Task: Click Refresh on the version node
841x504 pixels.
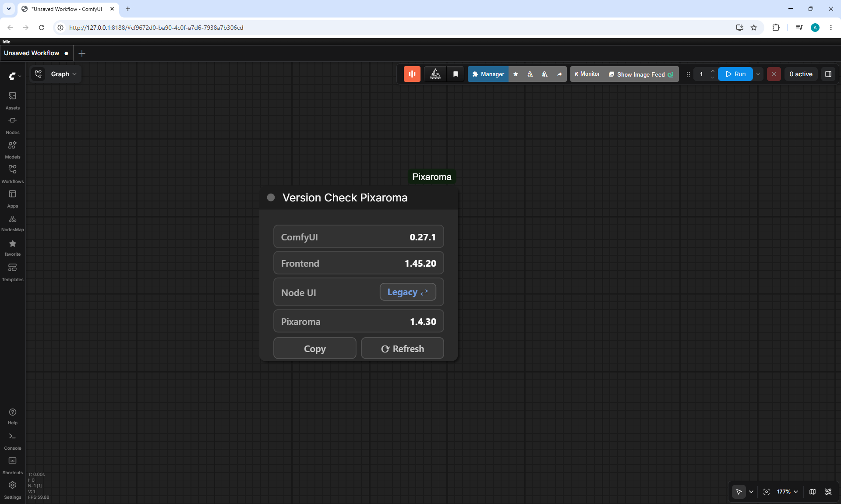Action: (403, 349)
